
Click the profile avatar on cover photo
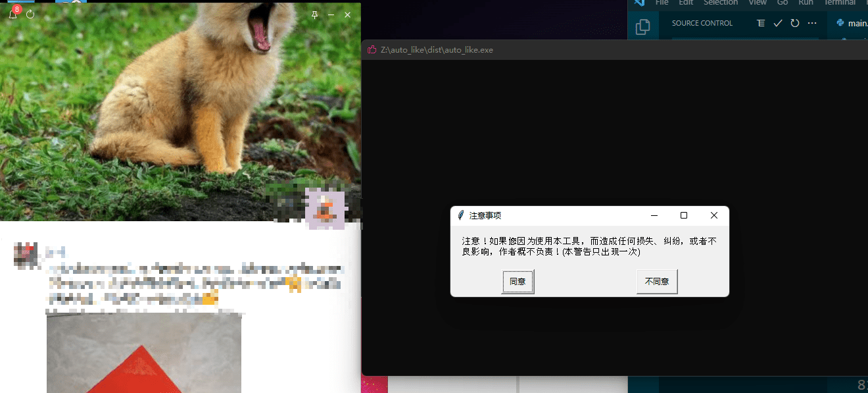click(x=325, y=209)
